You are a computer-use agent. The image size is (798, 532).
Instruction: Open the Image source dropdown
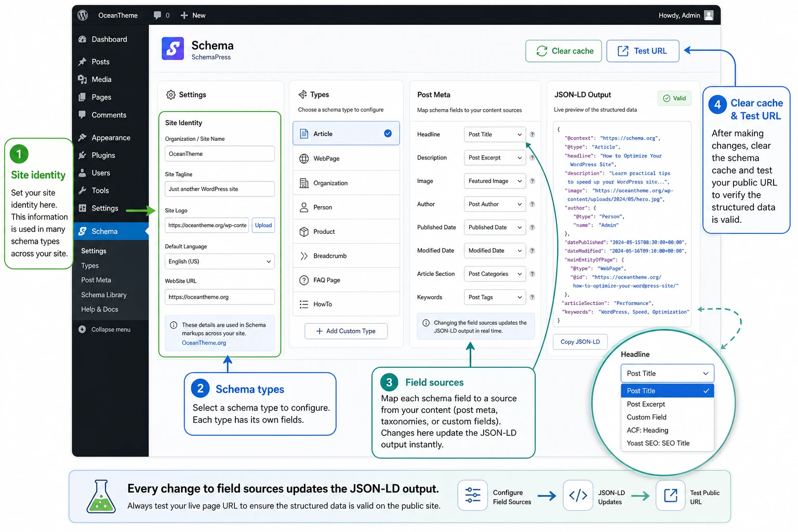[x=495, y=181]
